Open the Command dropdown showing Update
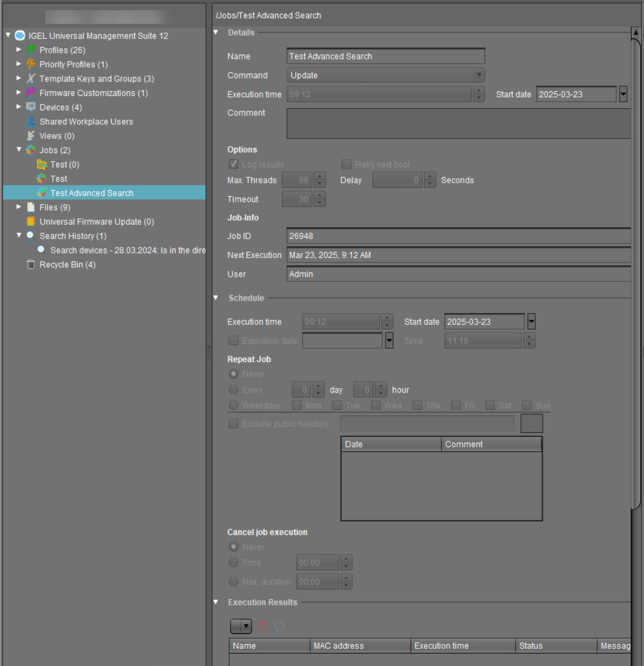Image resolution: width=644 pixels, height=666 pixels. tap(479, 75)
